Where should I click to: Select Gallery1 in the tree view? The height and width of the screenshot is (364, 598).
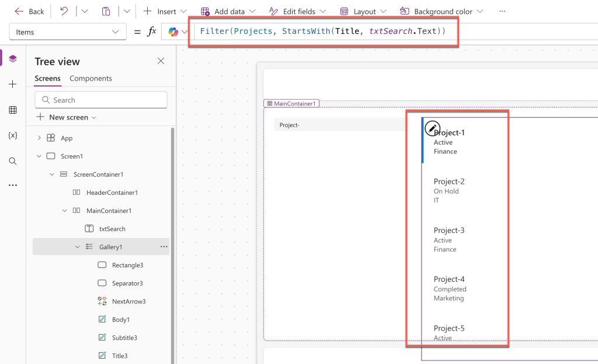pos(110,247)
